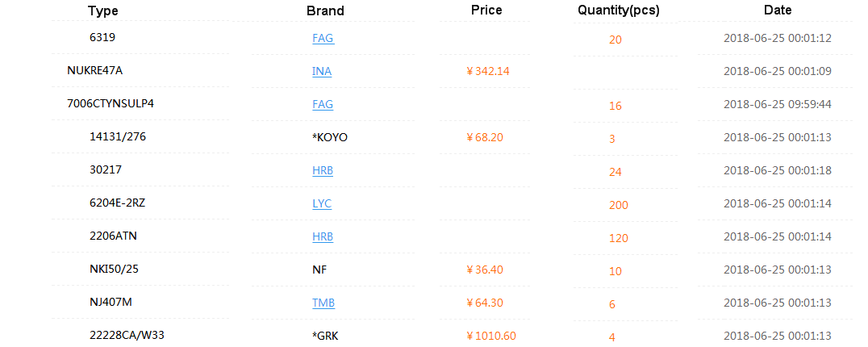Viewport: 868px width, 347px height.
Task: Open the FAG brand link for 6319
Action: (323, 38)
